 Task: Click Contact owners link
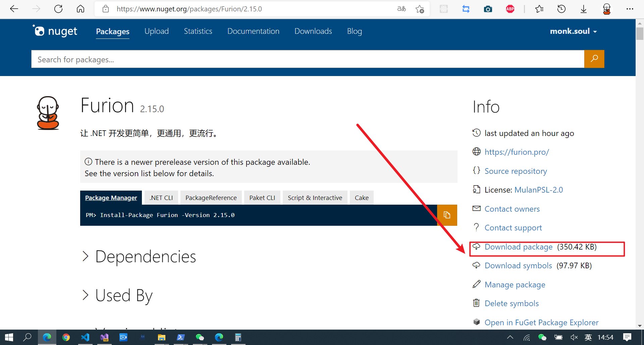coord(512,209)
